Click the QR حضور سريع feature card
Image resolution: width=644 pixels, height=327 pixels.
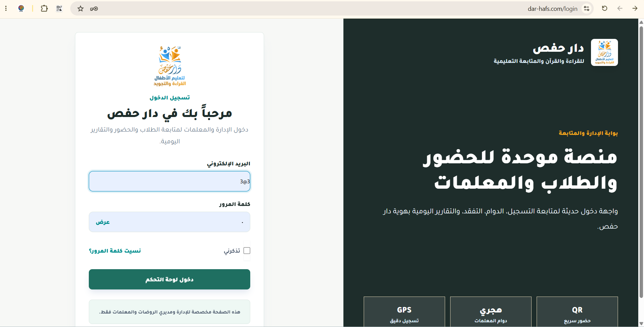point(577,311)
